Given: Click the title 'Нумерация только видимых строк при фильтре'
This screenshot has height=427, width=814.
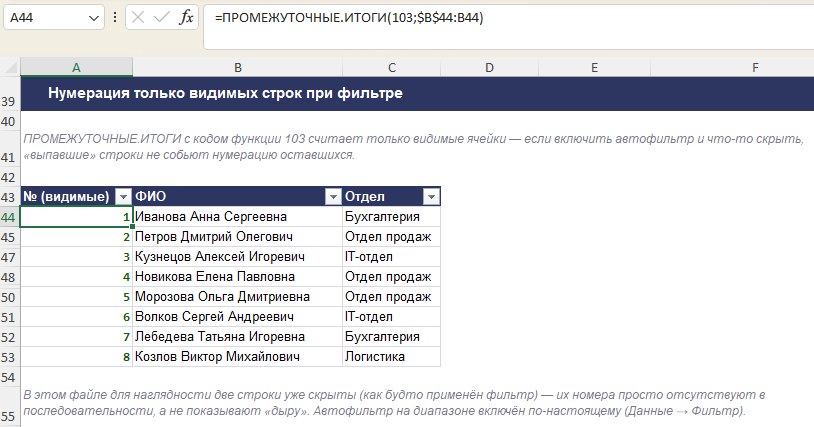Looking at the screenshot, I should (225, 93).
